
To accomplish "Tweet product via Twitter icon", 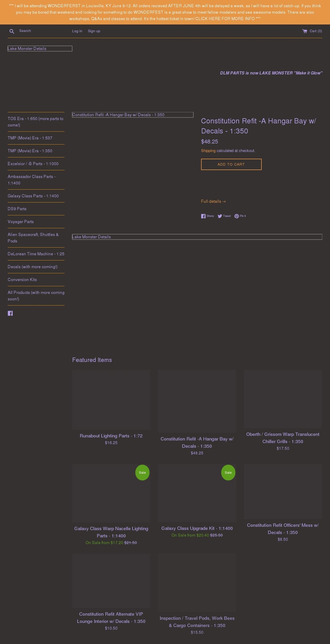I will [220, 216].
